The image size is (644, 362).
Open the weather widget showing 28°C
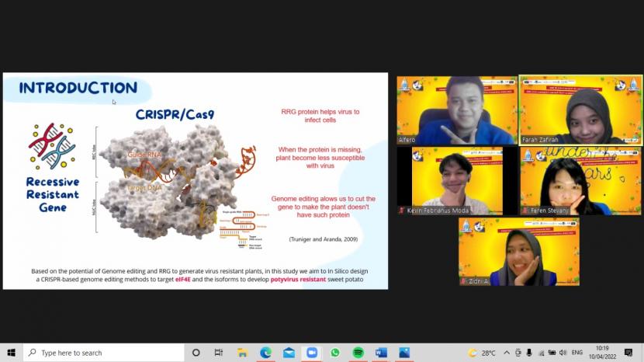[x=482, y=353]
